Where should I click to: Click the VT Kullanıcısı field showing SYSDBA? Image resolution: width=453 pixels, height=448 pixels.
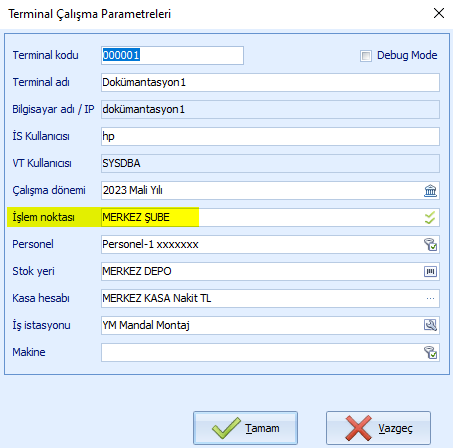point(270,163)
